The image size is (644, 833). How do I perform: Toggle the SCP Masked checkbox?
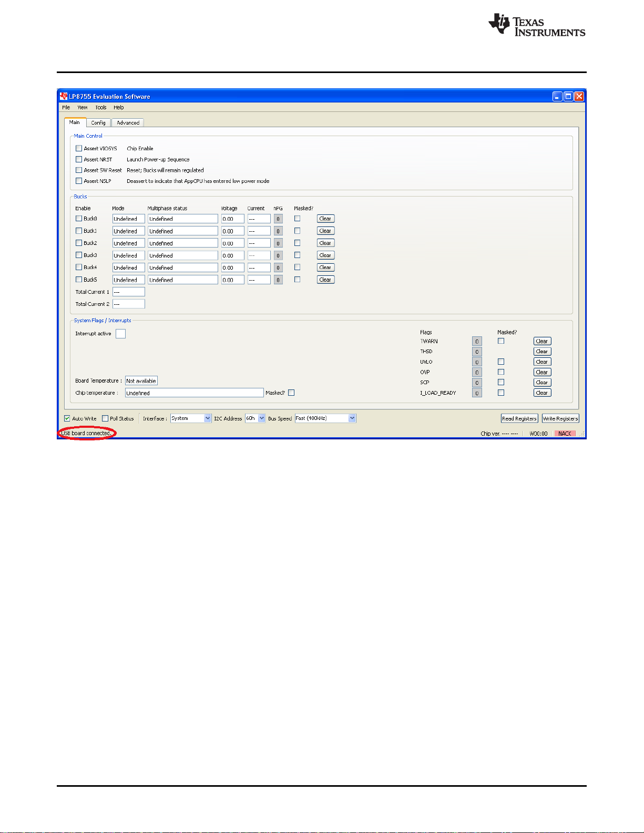[501, 382]
